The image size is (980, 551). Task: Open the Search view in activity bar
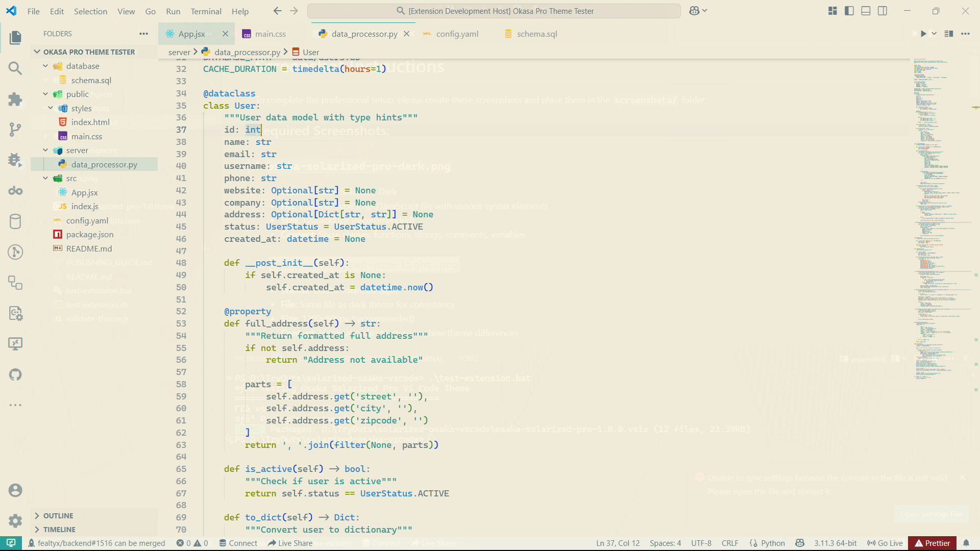pos(15,68)
